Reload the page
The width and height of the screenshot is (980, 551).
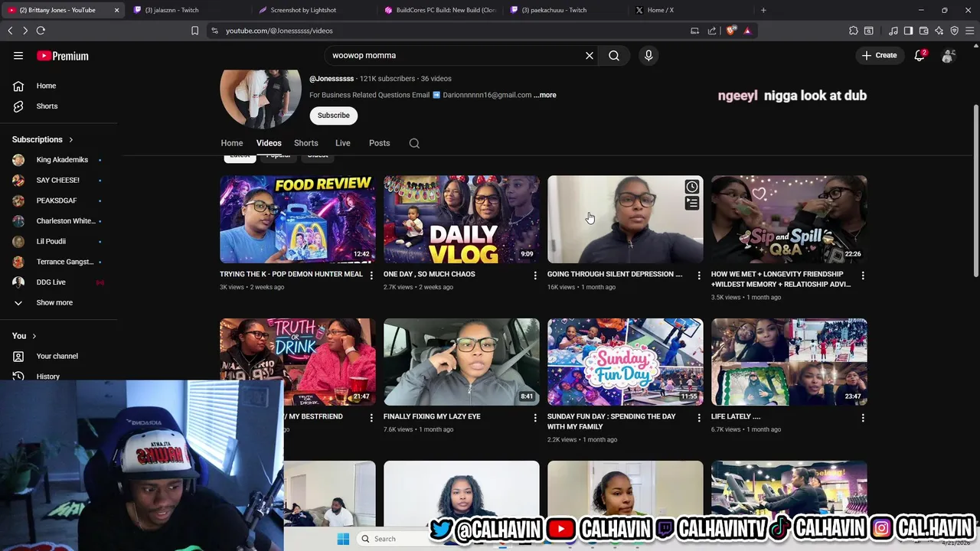[x=41, y=31]
